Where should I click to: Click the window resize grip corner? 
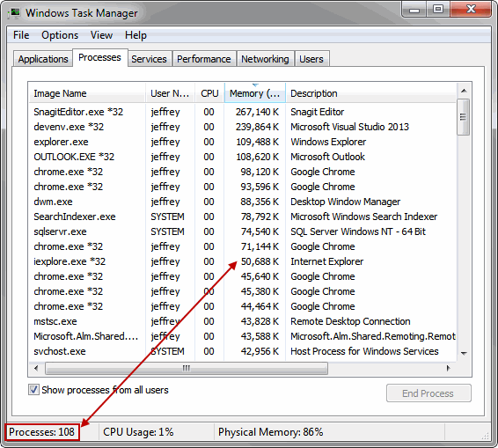click(486, 437)
